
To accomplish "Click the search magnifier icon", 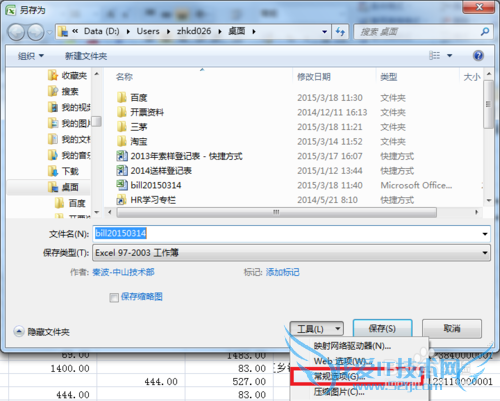I will [485, 32].
